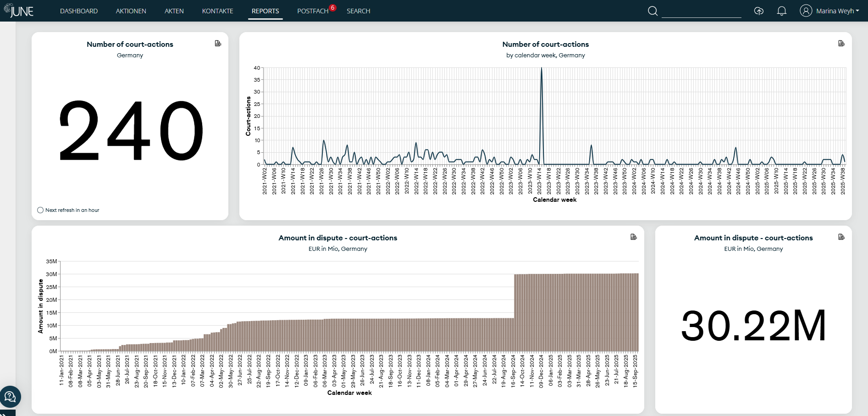This screenshot has height=416, width=868.
Task: Export the Number of court-actions Germany card
Action: [x=218, y=43]
